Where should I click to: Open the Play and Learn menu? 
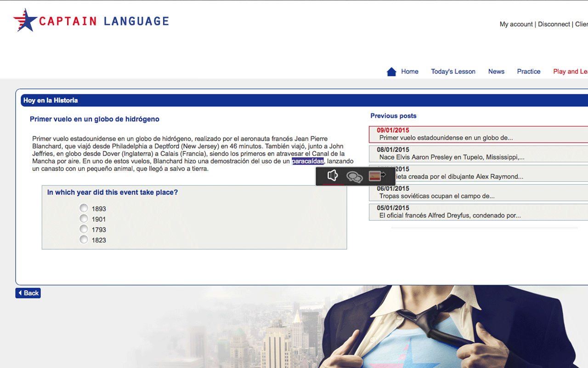570,71
